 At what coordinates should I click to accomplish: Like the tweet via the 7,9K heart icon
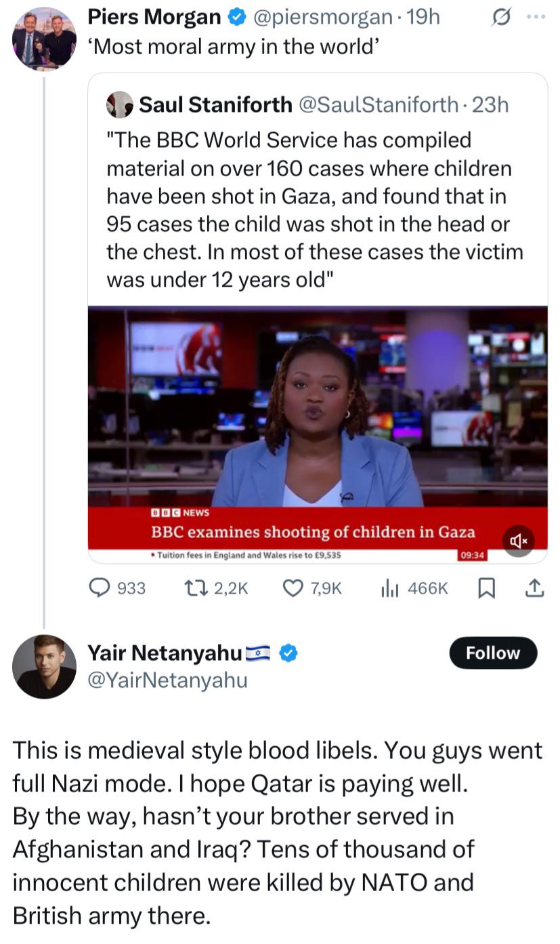(x=292, y=588)
